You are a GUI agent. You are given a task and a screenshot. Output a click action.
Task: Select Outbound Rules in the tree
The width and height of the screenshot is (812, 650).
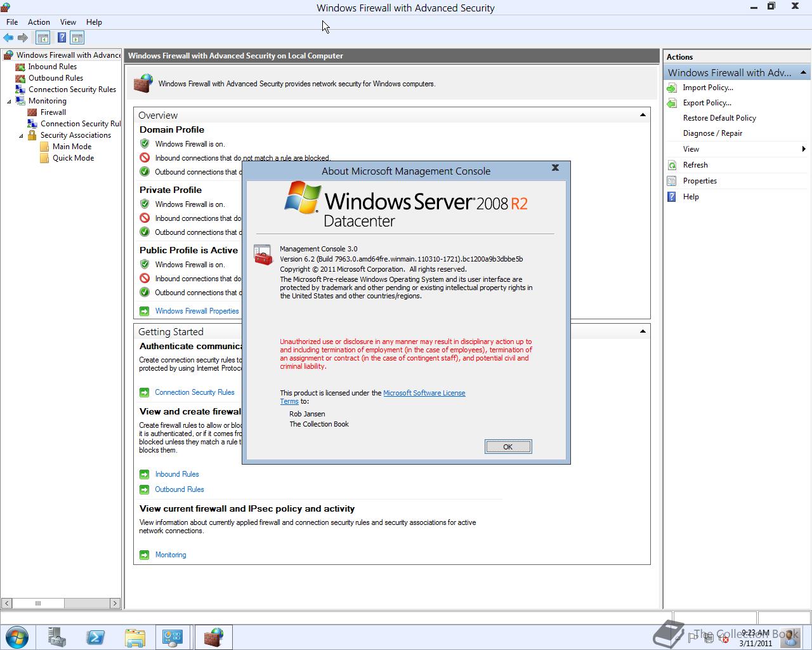[56, 78]
